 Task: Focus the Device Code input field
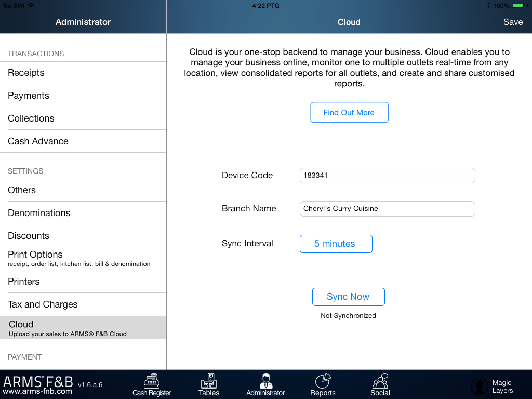[387, 176]
